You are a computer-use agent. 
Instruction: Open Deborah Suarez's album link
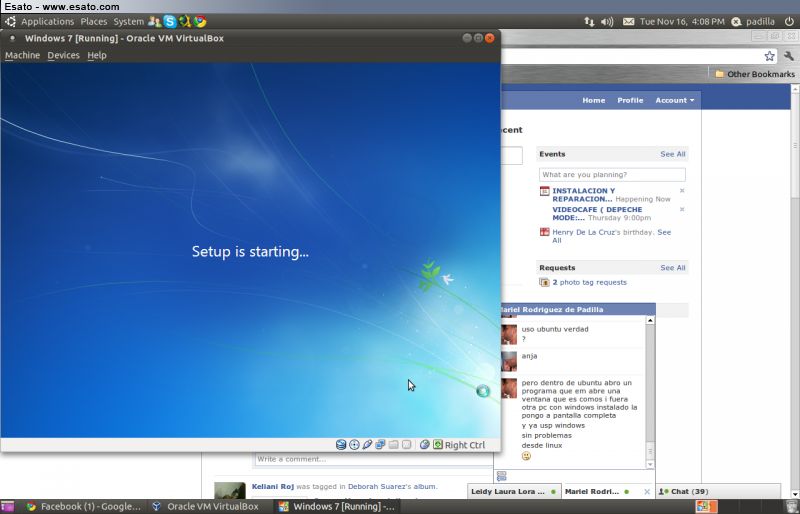pyautogui.click(x=391, y=486)
